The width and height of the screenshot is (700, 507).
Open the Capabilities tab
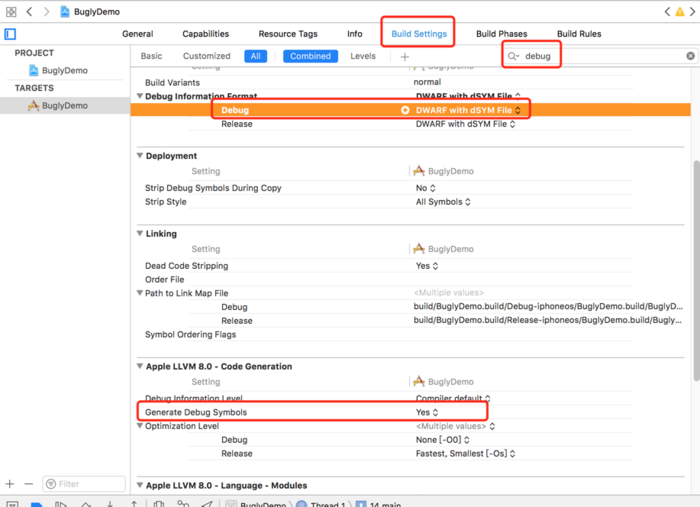pos(205,34)
